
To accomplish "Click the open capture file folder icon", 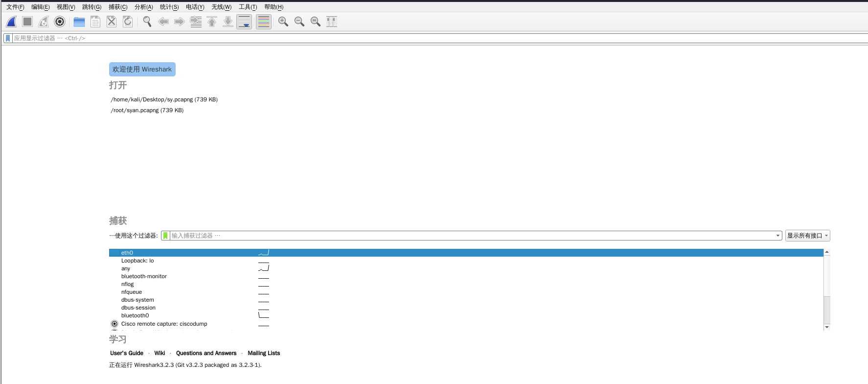I will pos(79,22).
